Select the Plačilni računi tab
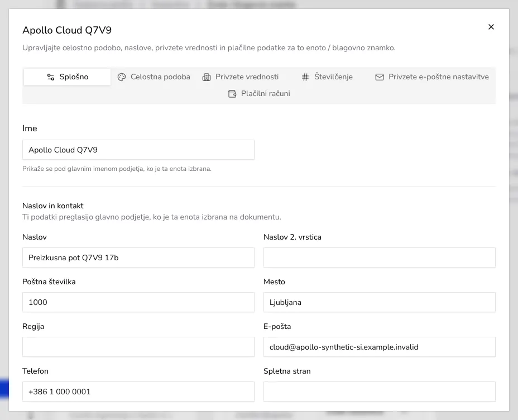This screenshot has height=420, width=518. coord(260,94)
